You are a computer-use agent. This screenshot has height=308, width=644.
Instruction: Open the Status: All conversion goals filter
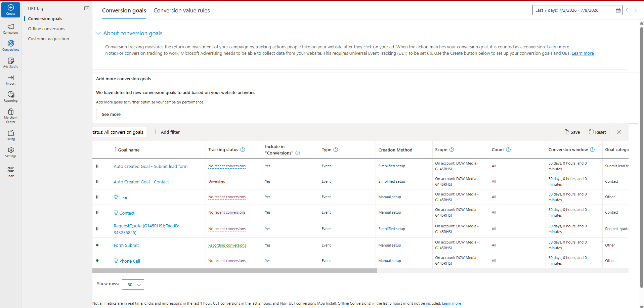[119, 132]
